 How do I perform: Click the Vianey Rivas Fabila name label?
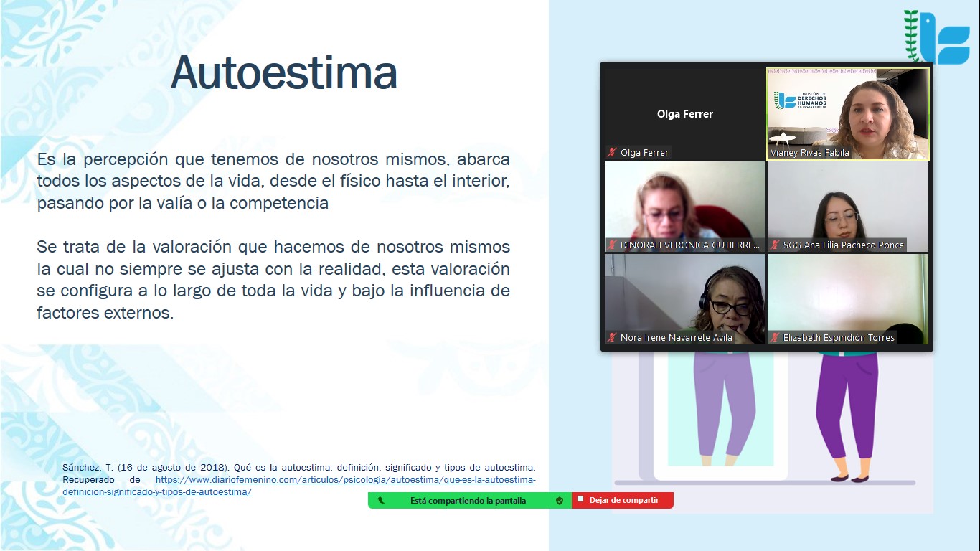[x=809, y=152]
